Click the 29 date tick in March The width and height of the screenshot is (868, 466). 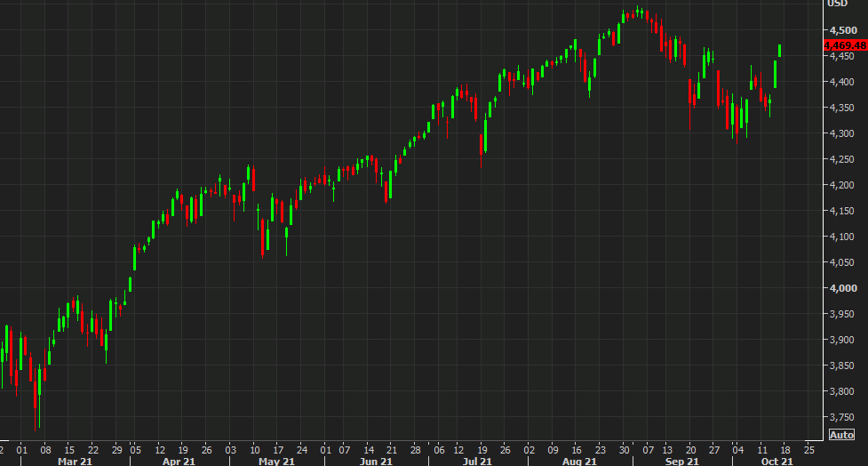click(116, 449)
